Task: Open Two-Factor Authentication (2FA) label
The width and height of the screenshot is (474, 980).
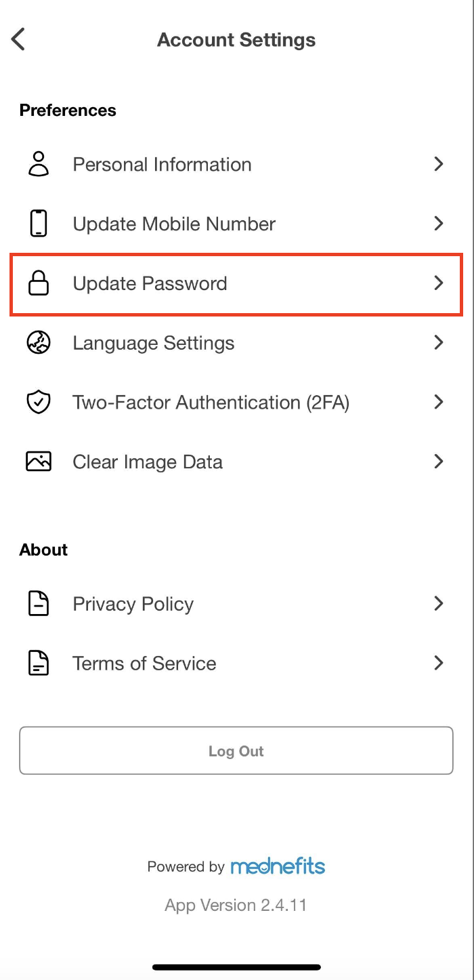Action: (x=211, y=403)
